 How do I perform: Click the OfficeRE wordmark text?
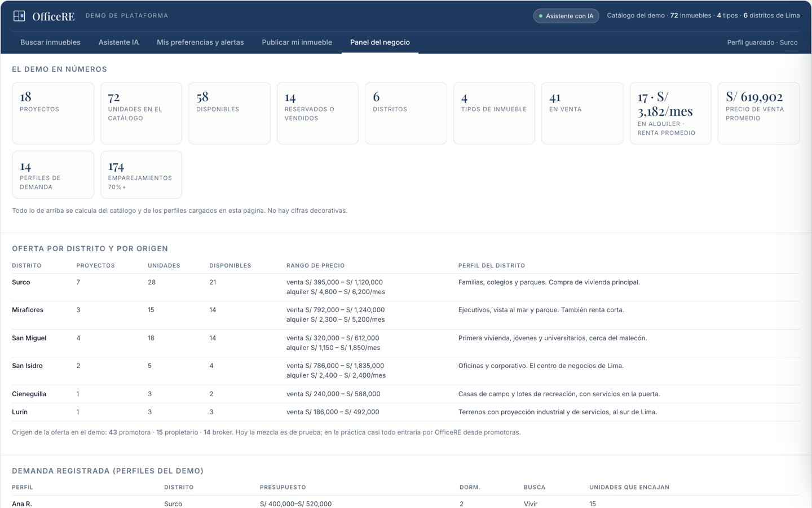(54, 16)
